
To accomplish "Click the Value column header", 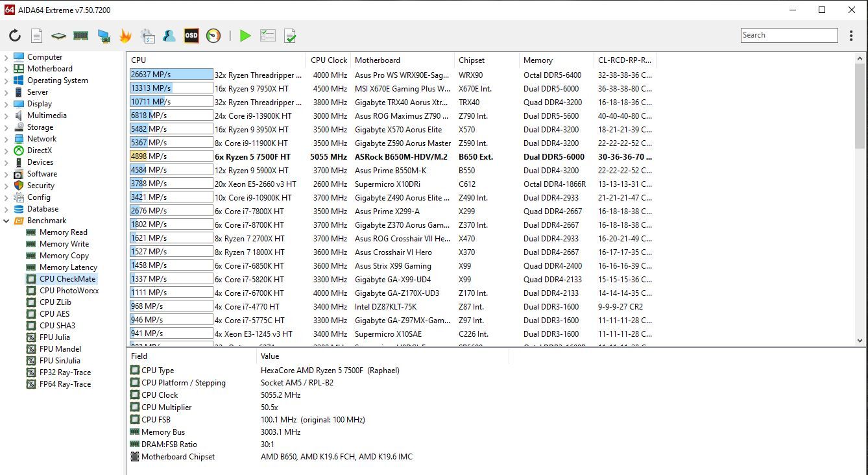I will point(383,356).
